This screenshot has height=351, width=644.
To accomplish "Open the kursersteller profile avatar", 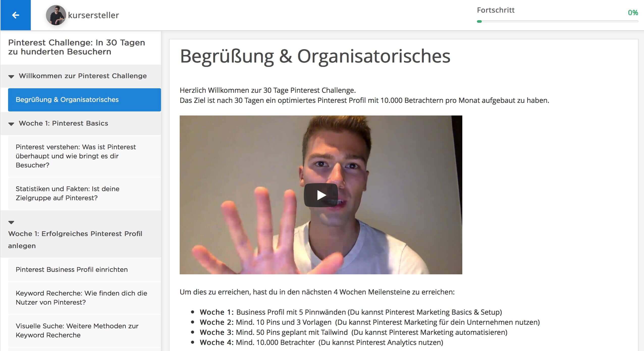I will click(x=56, y=15).
